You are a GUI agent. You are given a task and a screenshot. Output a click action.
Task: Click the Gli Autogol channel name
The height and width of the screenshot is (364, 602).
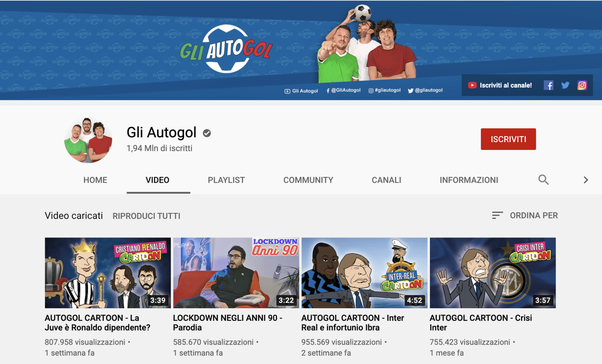(161, 132)
